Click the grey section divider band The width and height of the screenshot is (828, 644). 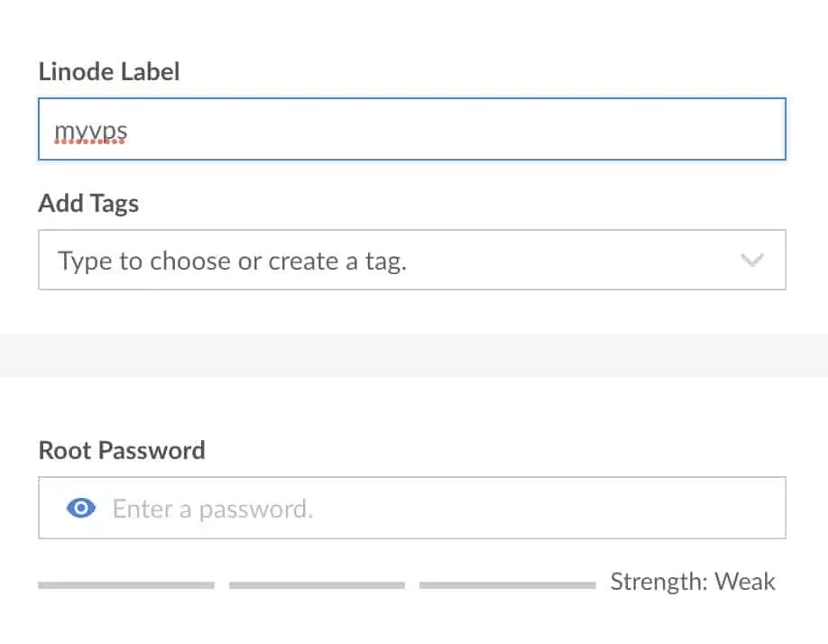pyautogui.click(x=414, y=354)
